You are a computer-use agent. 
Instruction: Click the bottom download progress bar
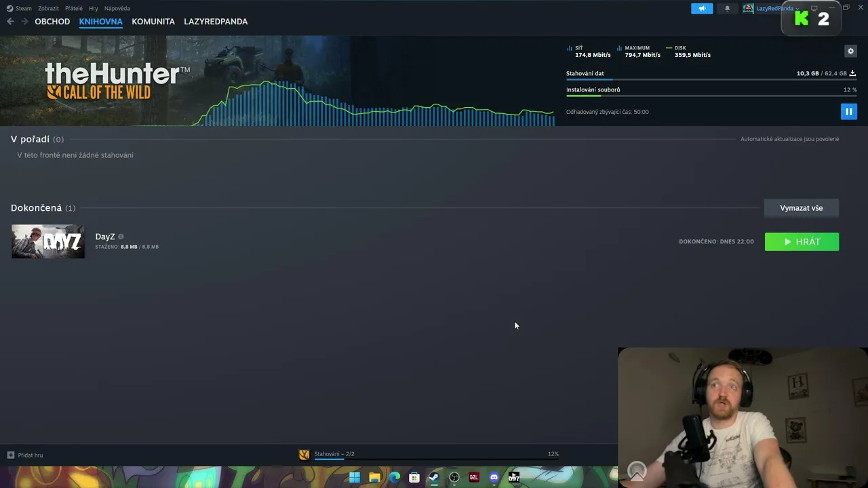(x=437, y=460)
